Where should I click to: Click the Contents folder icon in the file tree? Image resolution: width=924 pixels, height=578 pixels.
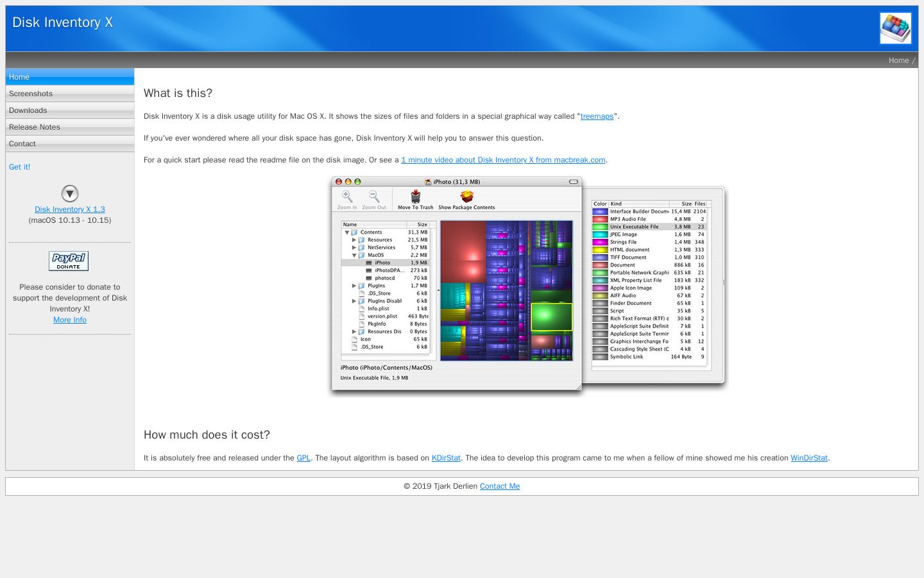tap(354, 232)
